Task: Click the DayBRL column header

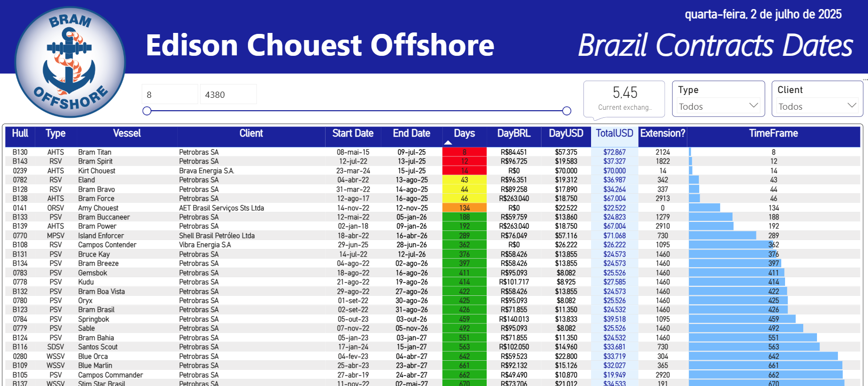Action: 514,134
